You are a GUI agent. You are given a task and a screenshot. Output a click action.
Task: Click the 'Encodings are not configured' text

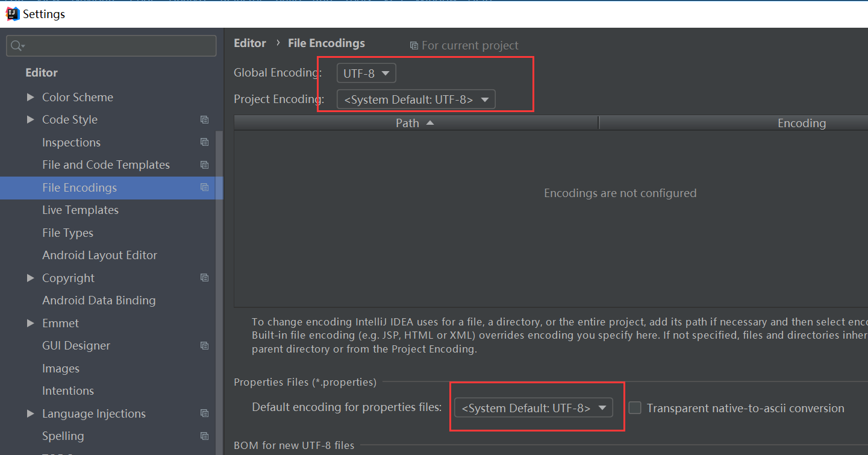620,193
